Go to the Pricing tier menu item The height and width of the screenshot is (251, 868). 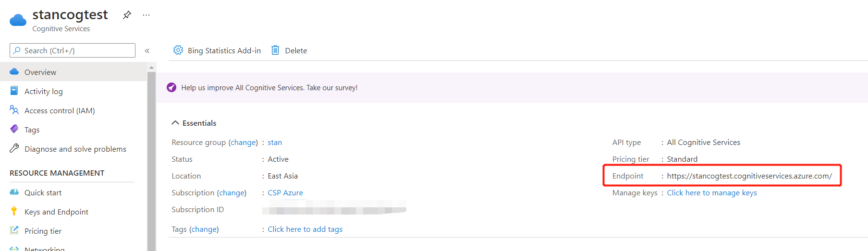[x=43, y=231]
